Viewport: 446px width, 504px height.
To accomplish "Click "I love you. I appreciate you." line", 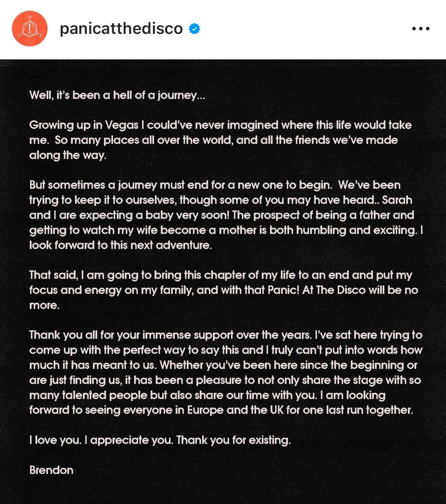I will tap(101, 440).
